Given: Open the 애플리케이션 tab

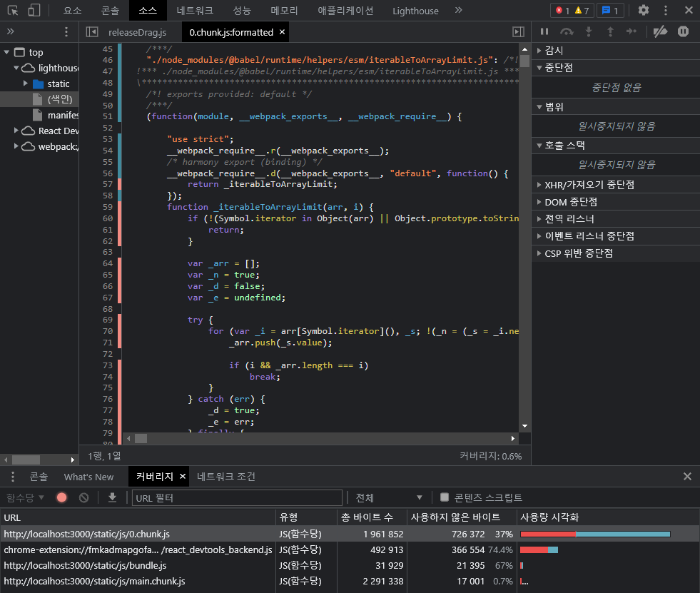Looking at the screenshot, I should click(345, 10).
